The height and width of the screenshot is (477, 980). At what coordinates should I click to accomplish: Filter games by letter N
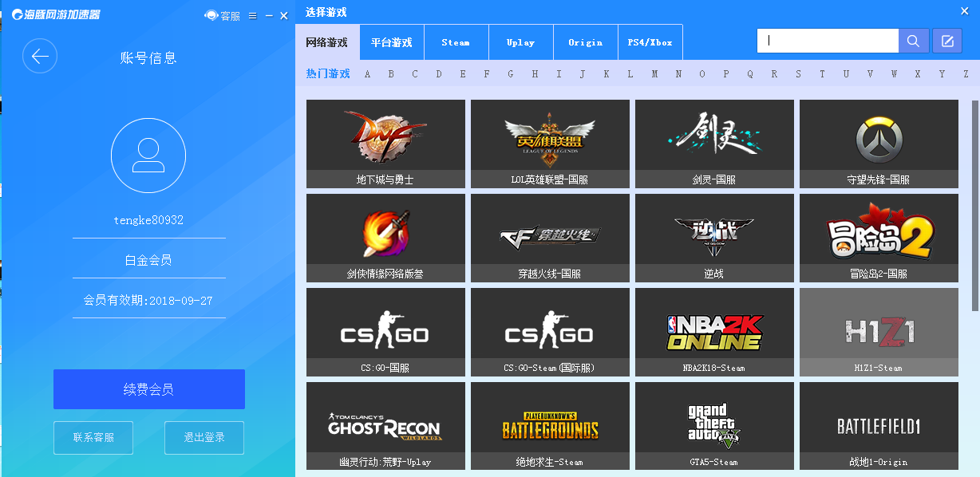678,74
